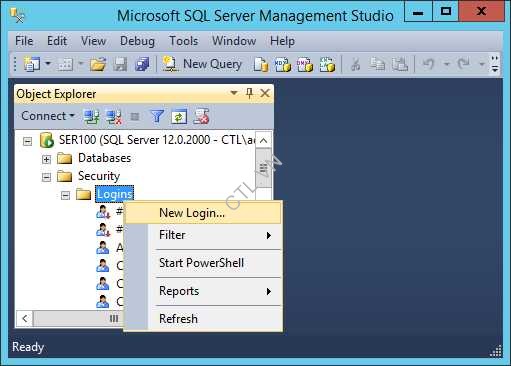
Task: Click the Filter funnel icon
Action: tap(157, 117)
